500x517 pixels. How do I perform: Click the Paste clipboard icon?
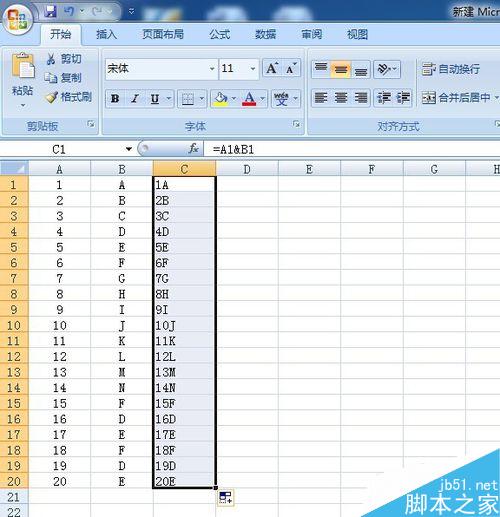tap(23, 66)
